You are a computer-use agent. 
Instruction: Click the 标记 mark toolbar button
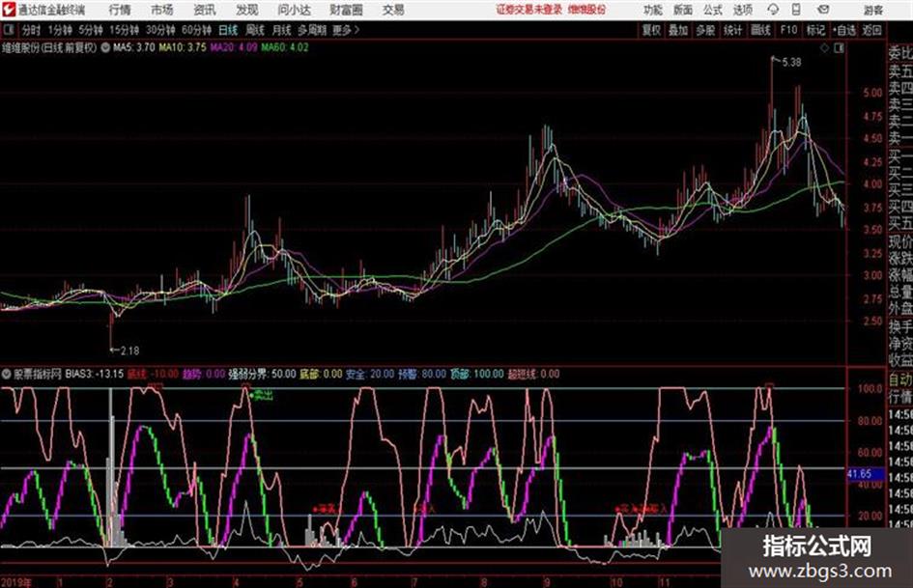pos(815,30)
